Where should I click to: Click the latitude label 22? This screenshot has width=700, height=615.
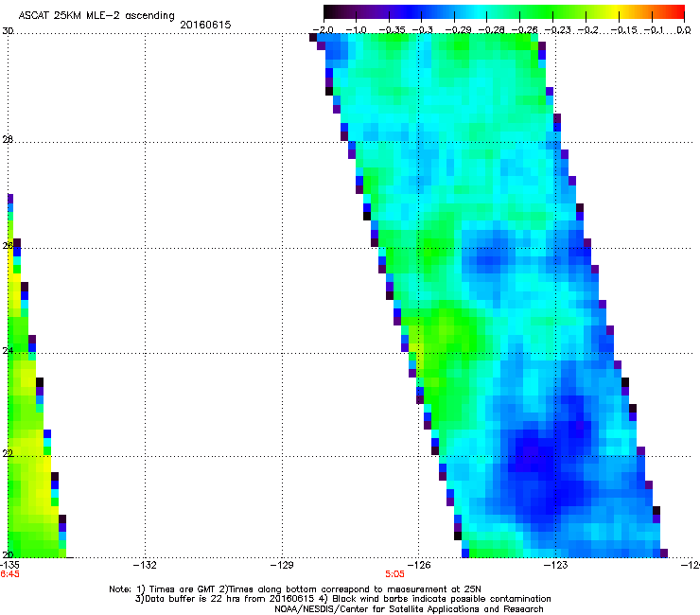click(x=8, y=454)
